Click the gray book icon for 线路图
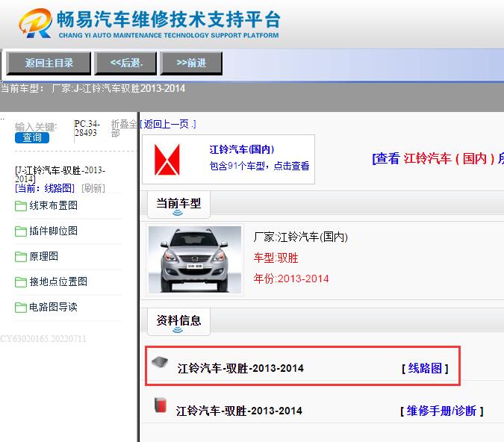This screenshot has width=504, height=442. tap(160, 362)
